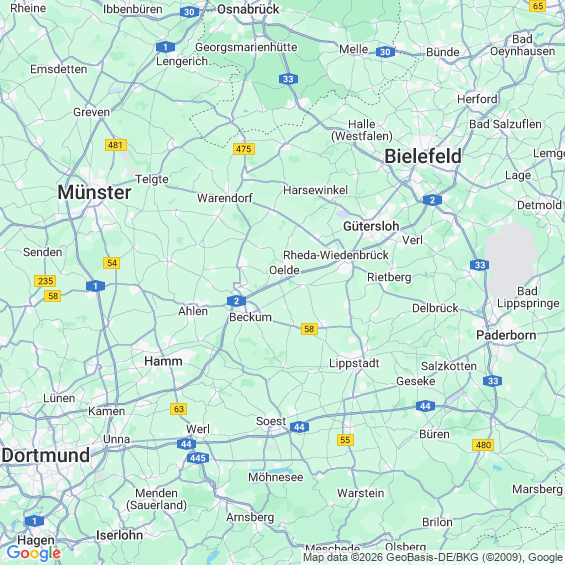Click the yellow 475 road shield
565x565 pixels.
[x=244, y=149]
